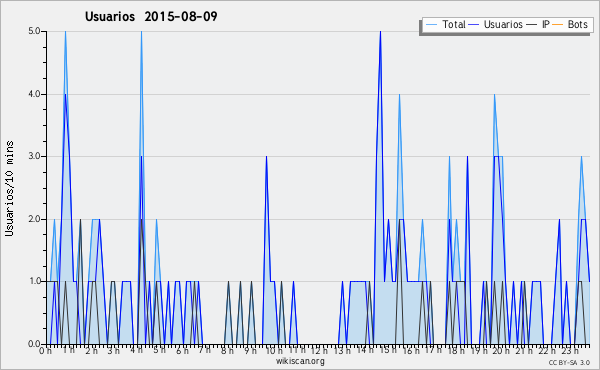Select the 'Usuarios' legend entry

[495, 24]
